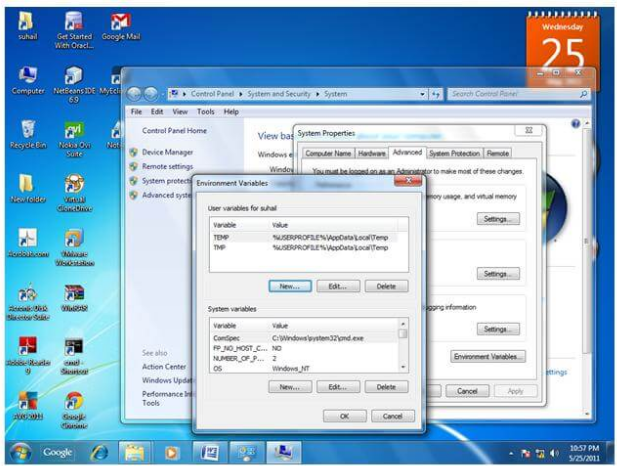Launch NetBeans IDE 6.9 desktop shortcut
Image resolution: width=617 pixels, height=466 pixels.
[x=74, y=84]
